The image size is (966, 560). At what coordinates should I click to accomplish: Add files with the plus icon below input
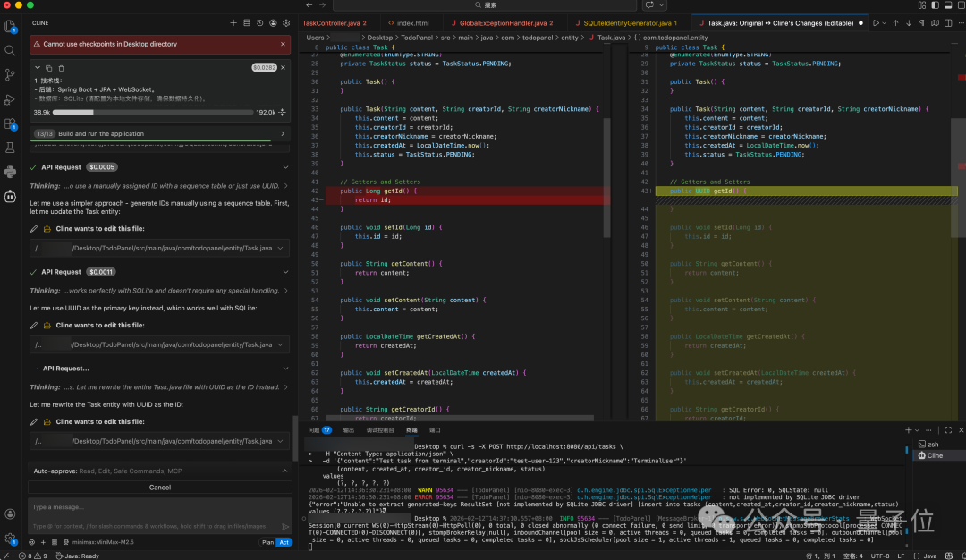click(43, 542)
